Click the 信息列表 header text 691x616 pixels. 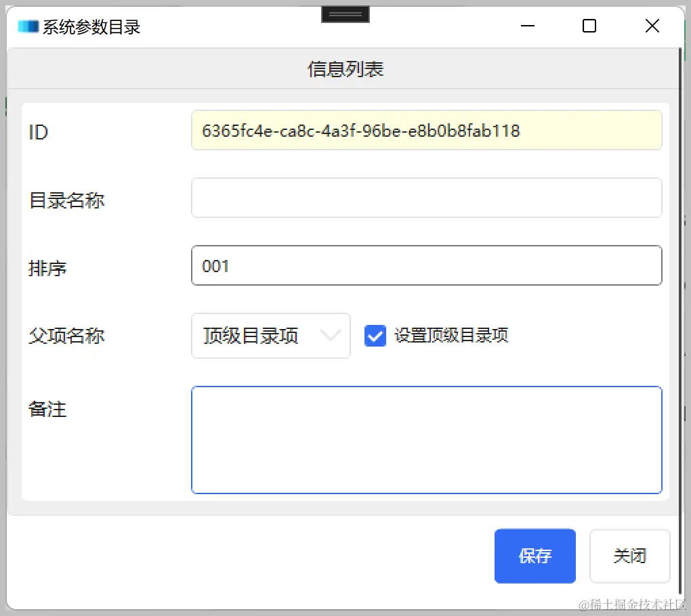coord(345,69)
